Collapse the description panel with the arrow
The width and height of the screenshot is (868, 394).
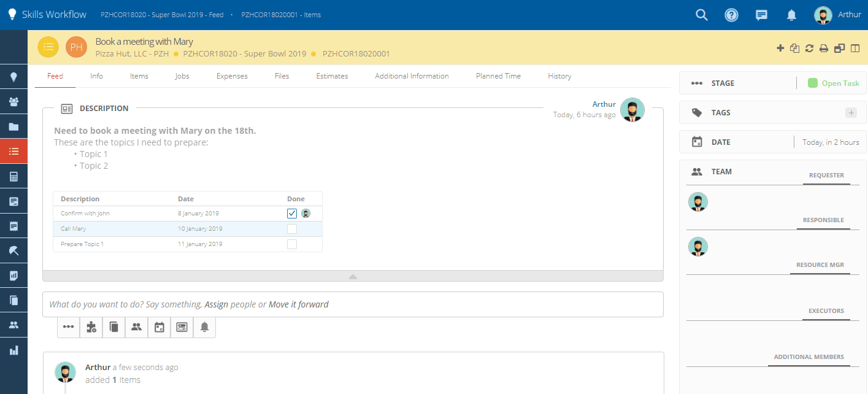click(353, 276)
